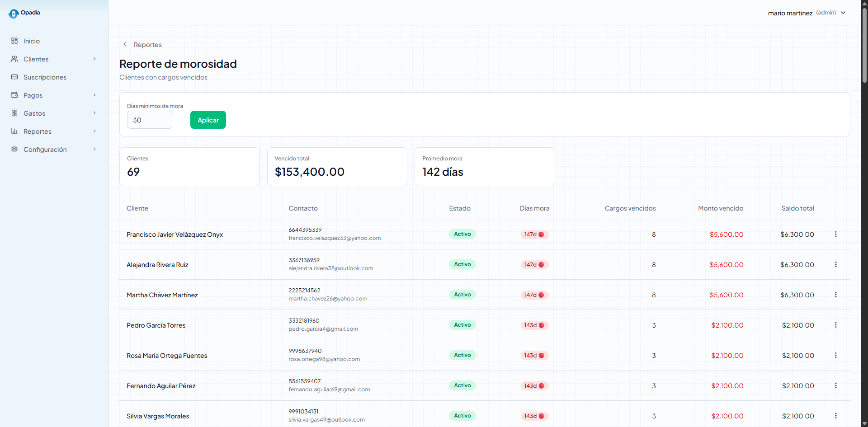This screenshot has height=427, width=868.
Task: Click the Cliente column header
Action: 137,208
